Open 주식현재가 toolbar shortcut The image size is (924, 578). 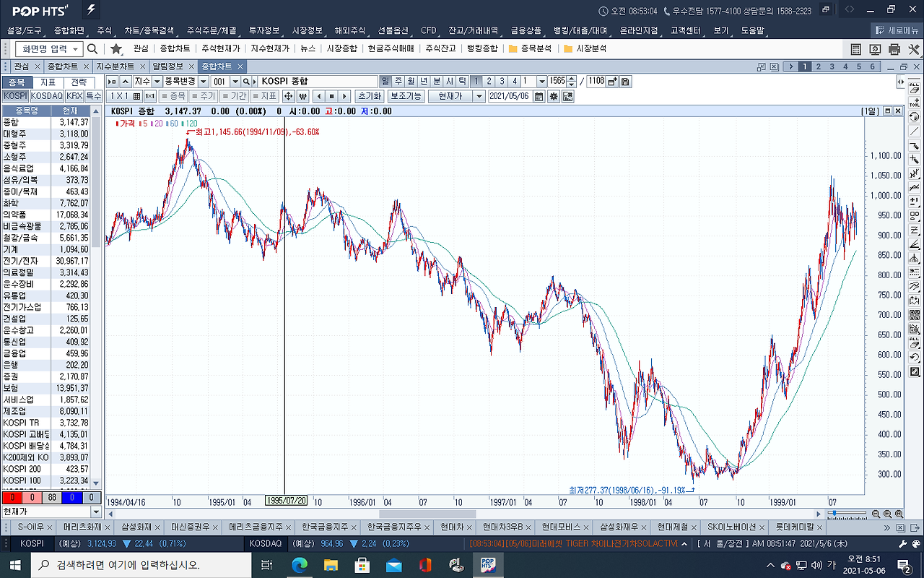221,48
